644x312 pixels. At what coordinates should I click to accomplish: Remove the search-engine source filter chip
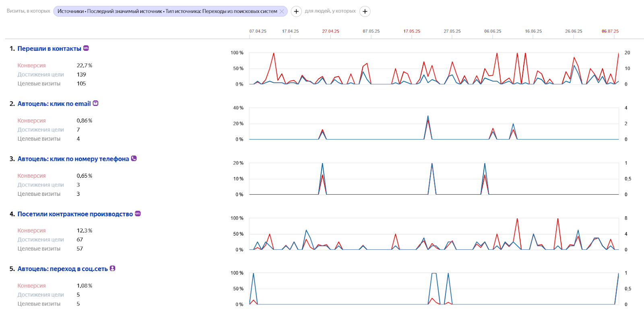tap(282, 11)
